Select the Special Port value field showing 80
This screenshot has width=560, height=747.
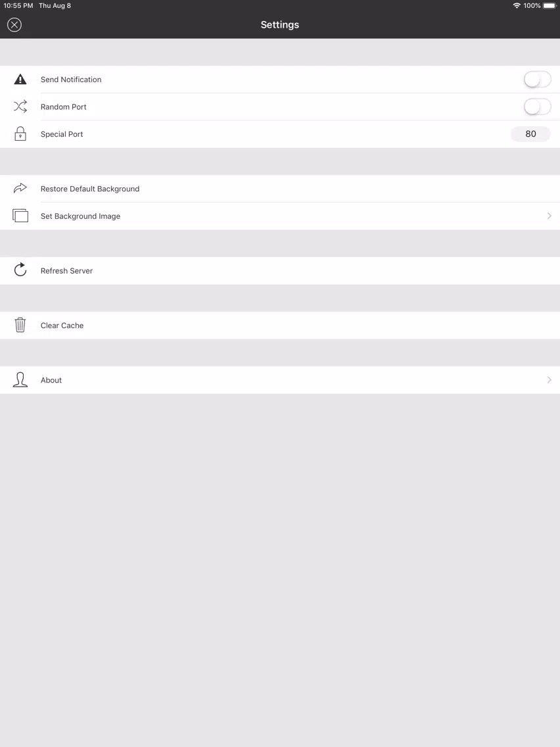(530, 134)
